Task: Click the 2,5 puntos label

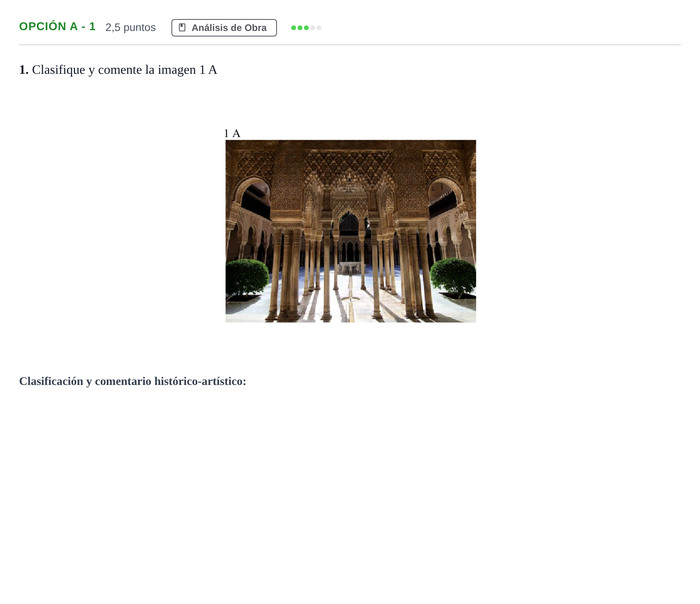Action: pyautogui.click(x=131, y=27)
